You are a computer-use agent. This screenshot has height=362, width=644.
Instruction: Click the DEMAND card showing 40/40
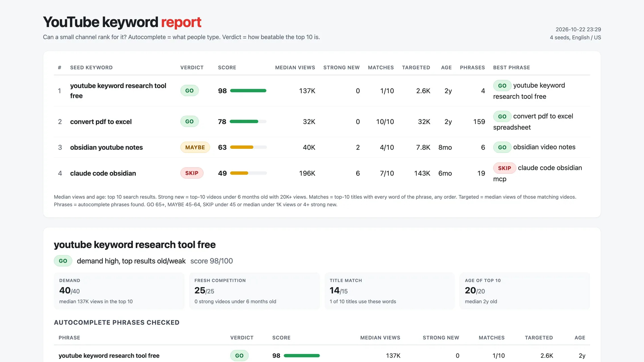tap(119, 291)
